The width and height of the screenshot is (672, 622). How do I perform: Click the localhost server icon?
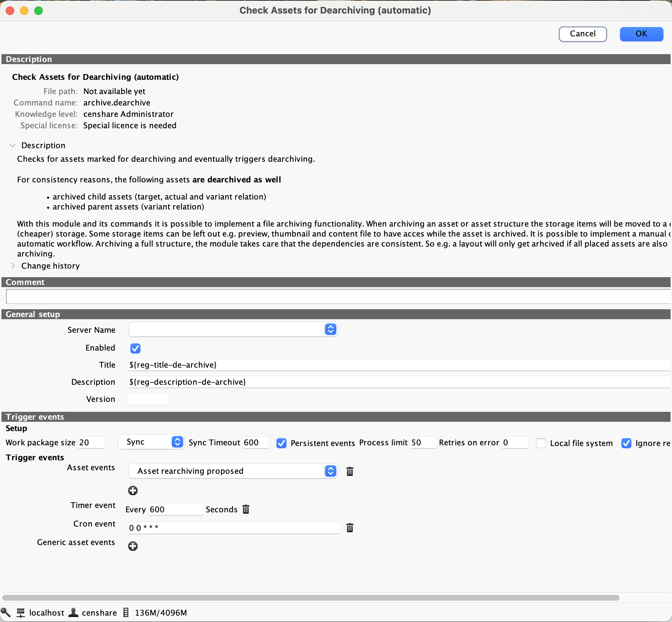pyautogui.click(x=21, y=612)
